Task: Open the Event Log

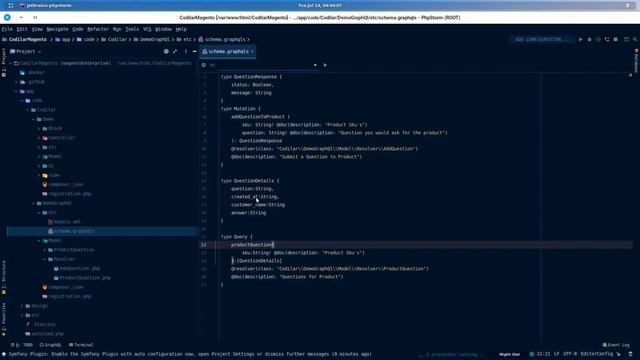Action: (616, 345)
